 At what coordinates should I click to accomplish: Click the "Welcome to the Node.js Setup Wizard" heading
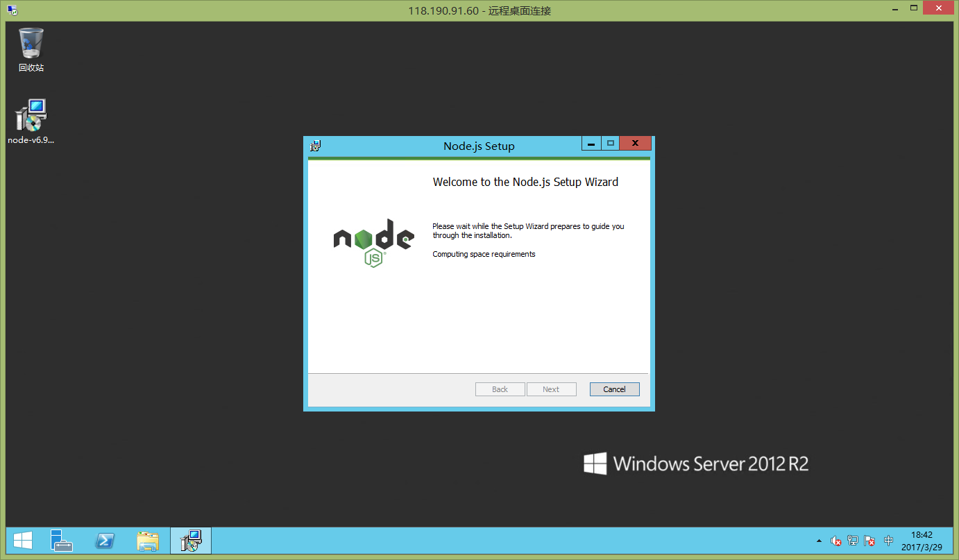(x=525, y=183)
